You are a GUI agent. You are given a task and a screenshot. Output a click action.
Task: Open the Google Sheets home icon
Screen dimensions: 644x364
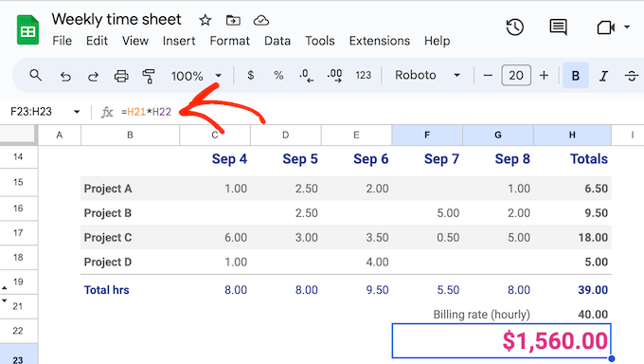click(27, 29)
